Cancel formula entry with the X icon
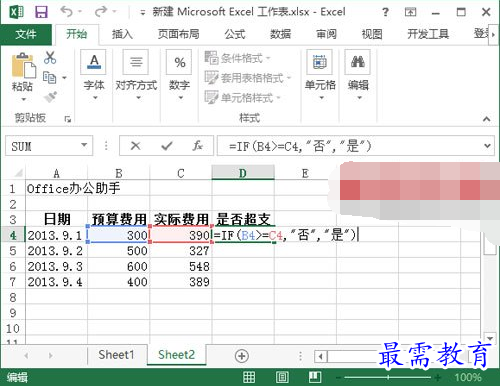This screenshot has height=386, width=500. click(135, 146)
